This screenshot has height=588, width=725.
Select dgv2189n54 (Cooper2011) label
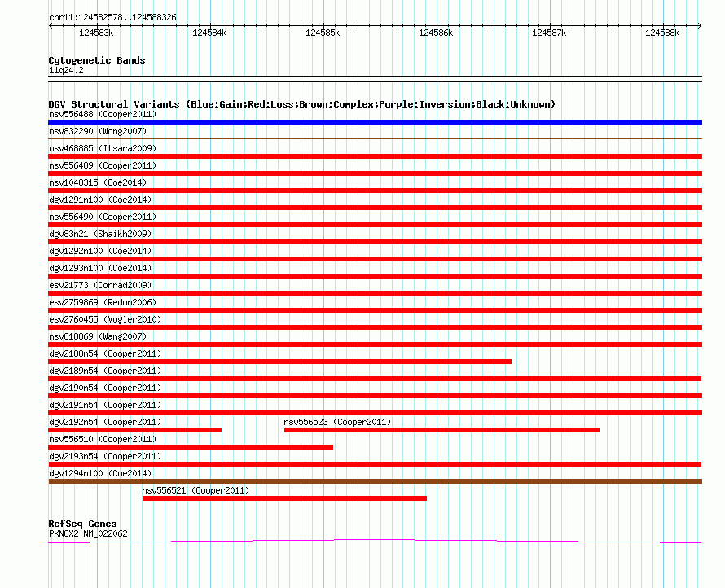click(105, 371)
